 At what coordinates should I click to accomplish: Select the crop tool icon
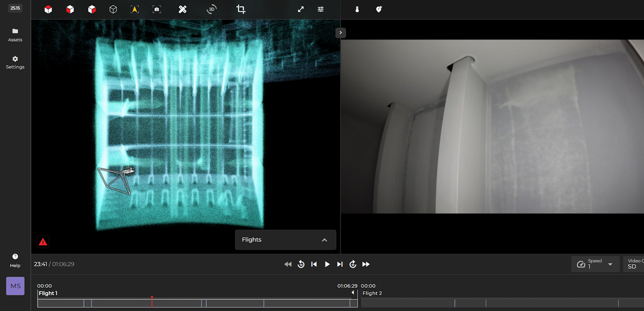(241, 9)
